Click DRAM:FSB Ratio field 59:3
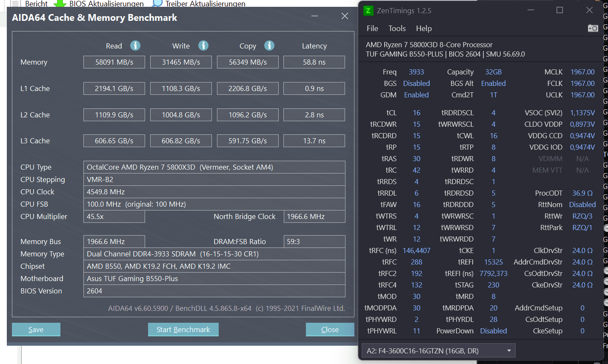 point(314,242)
